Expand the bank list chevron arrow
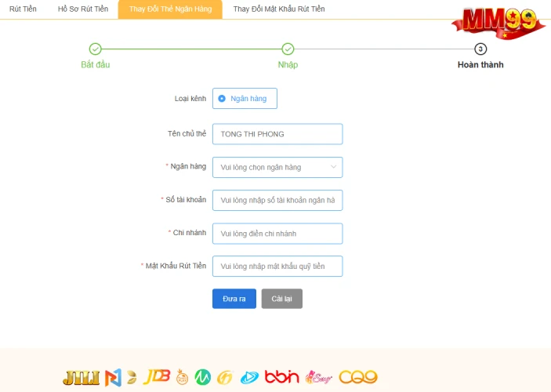Screen dimensions: 551x392 coord(333,167)
